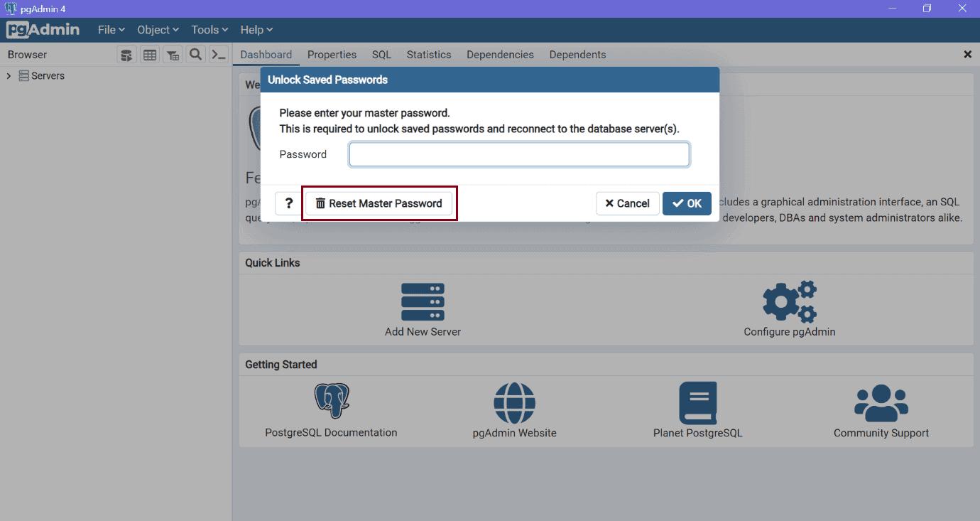Viewport: 980px width, 521px height.
Task: Open the View Data icon
Action: (149, 54)
